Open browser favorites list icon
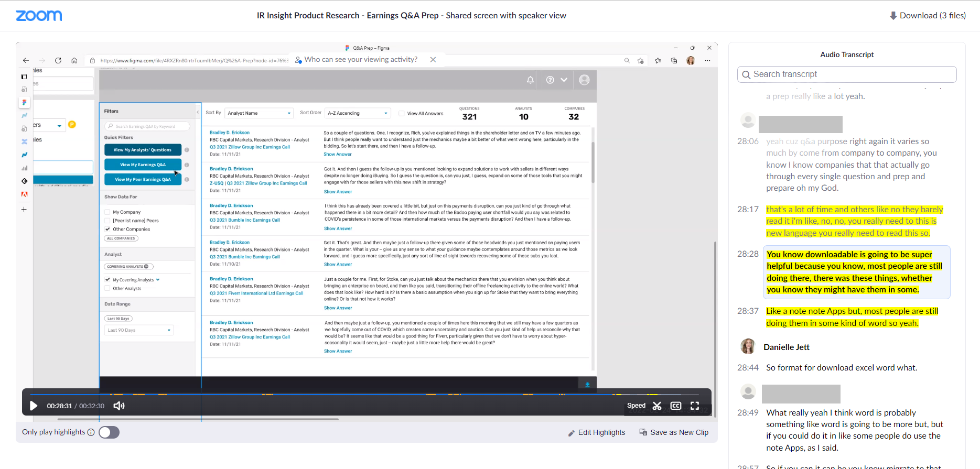The width and height of the screenshot is (980, 469). (658, 60)
